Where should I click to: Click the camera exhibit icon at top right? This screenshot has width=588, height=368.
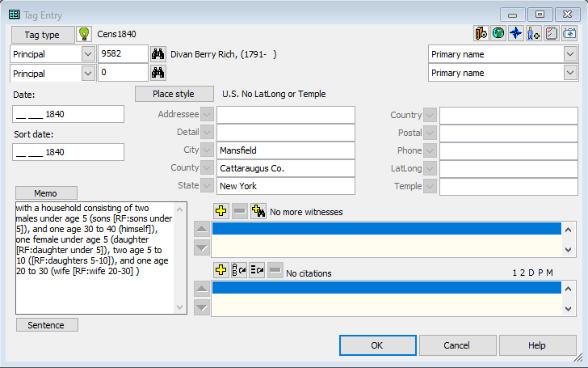[x=570, y=33]
